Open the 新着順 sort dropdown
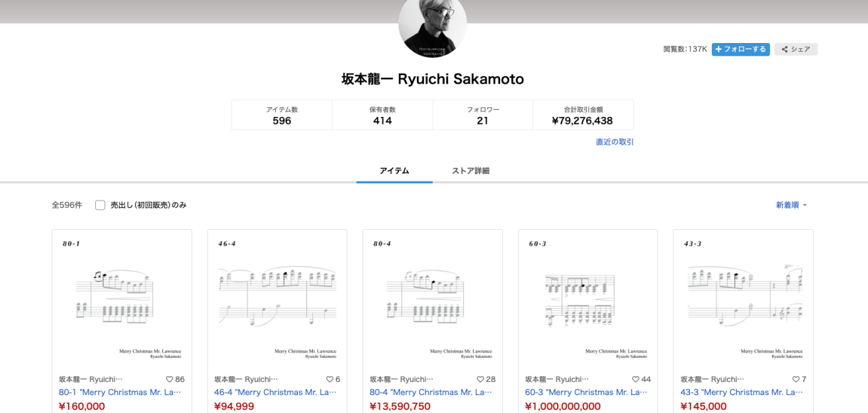Image resolution: width=868 pixels, height=413 pixels. pyautogui.click(x=791, y=205)
